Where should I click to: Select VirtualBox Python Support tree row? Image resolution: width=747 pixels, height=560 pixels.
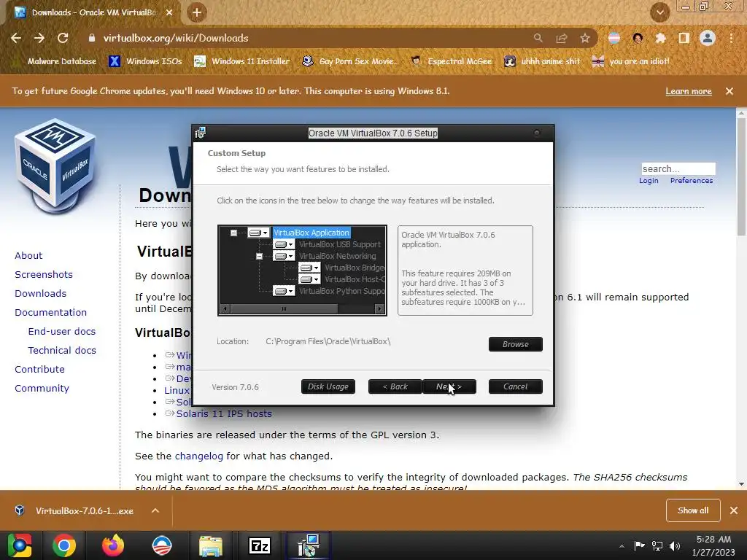pos(341,291)
